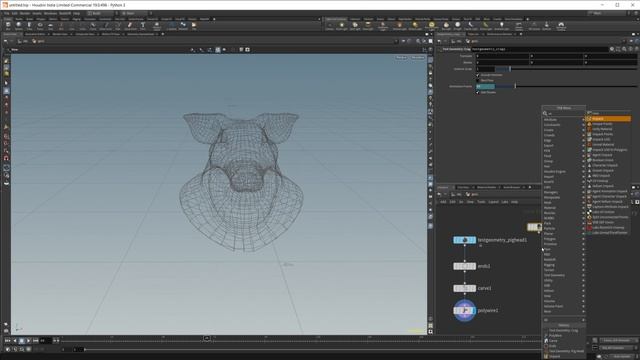Viewport: 640px width, 360px height.
Task: Expand the Houdini Engine category in the TAB menu
Action: click(564, 171)
